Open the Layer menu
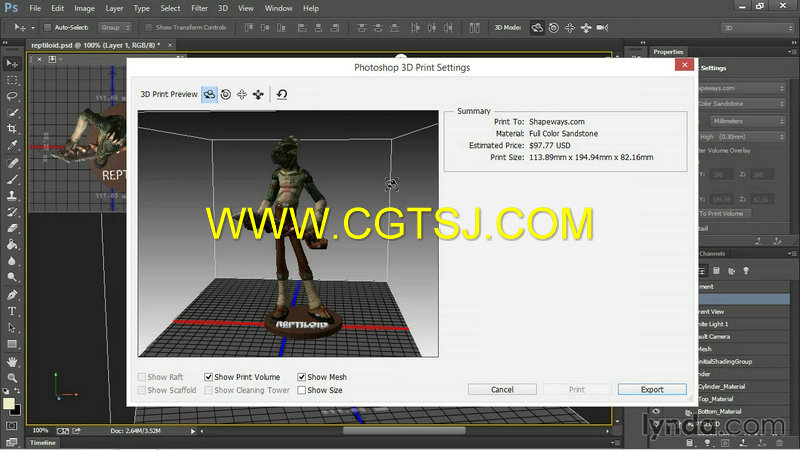This screenshot has width=800, height=450. click(x=114, y=8)
